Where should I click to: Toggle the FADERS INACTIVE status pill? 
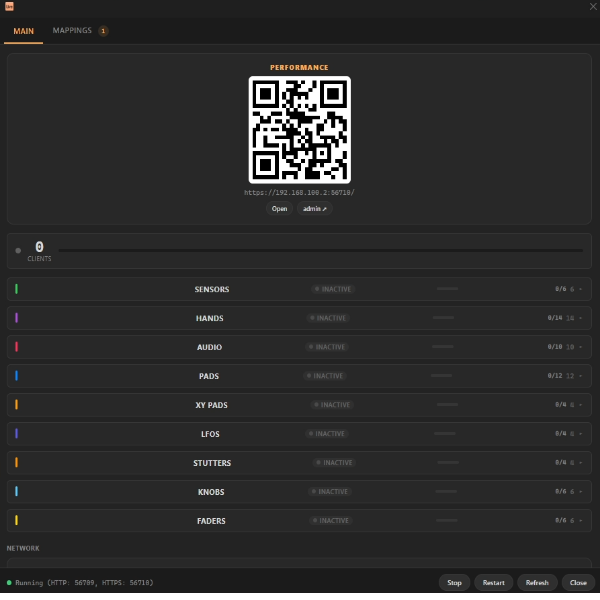331,520
